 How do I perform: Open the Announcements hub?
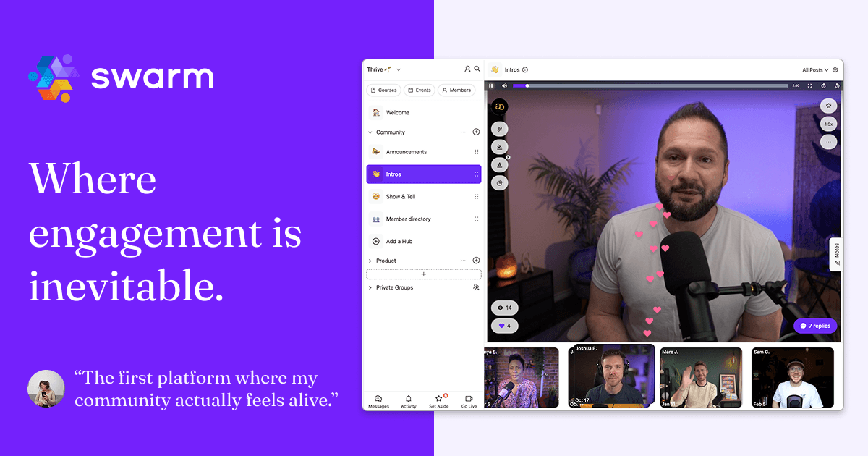click(x=423, y=152)
